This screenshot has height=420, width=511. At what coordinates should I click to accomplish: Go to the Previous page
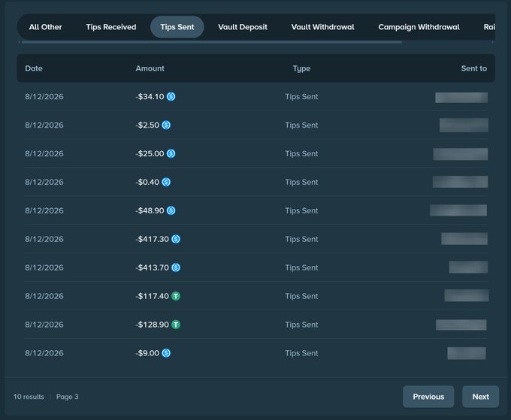(x=428, y=397)
